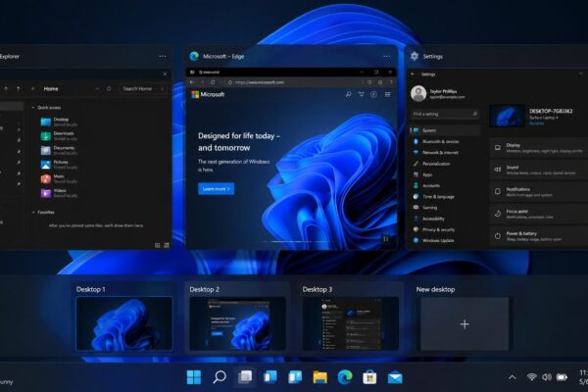
Task: Switch to the Desktop 3 thumbnail
Action: [x=351, y=323]
